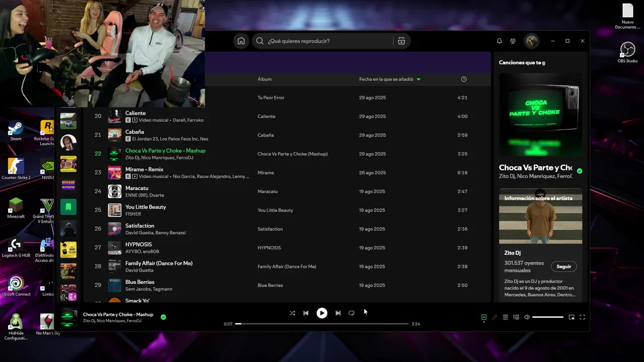Select the song Caliente
Image resolution: width=644 pixels, height=362 pixels.
click(x=135, y=113)
